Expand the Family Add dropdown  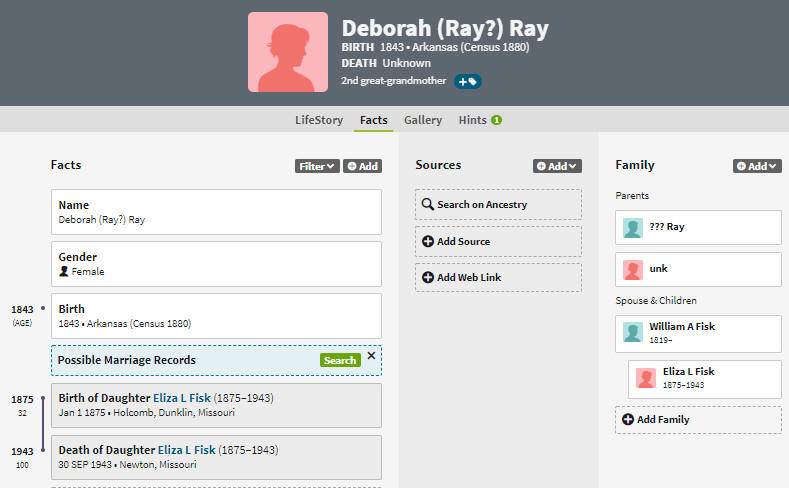pyautogui.click(x=757, y=167)
